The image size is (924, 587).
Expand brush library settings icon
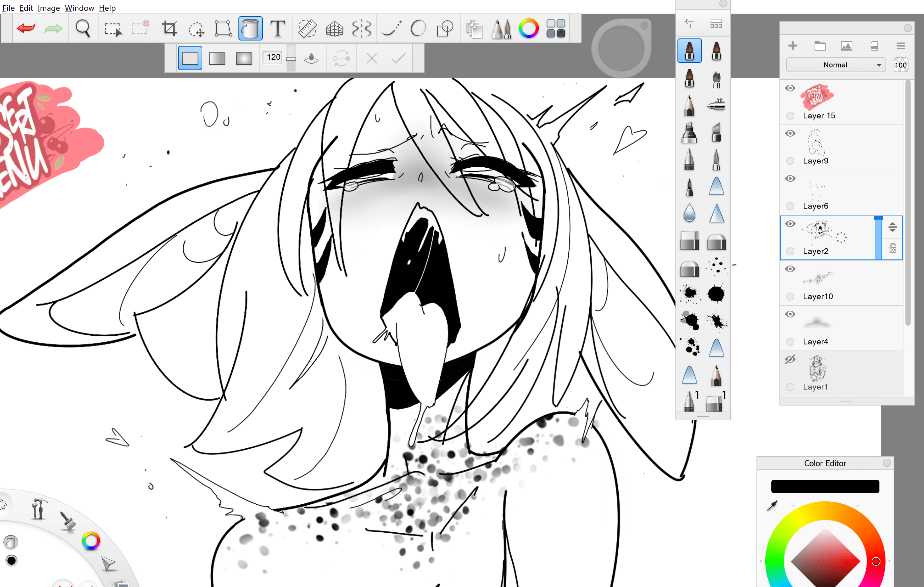(689, 24)
